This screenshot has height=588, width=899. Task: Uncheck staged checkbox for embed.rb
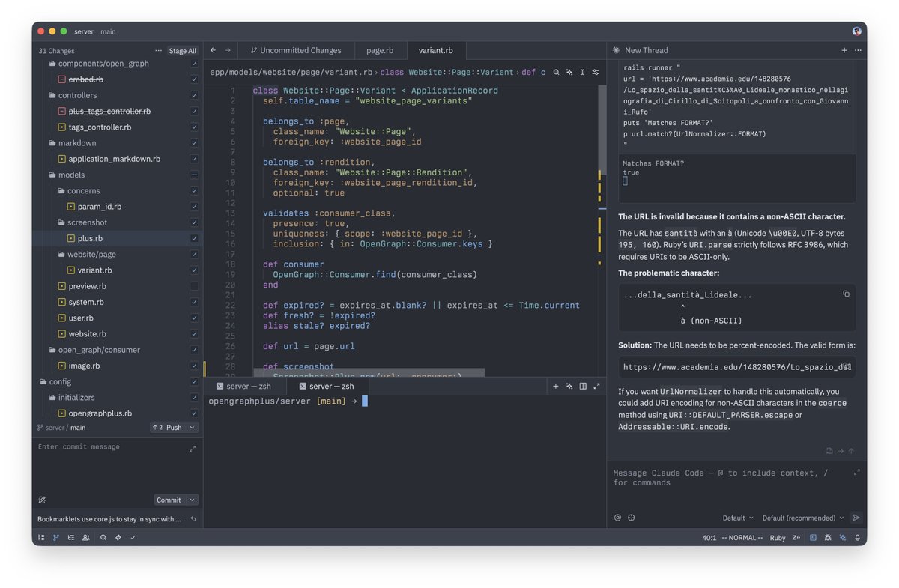pos(194,79)
